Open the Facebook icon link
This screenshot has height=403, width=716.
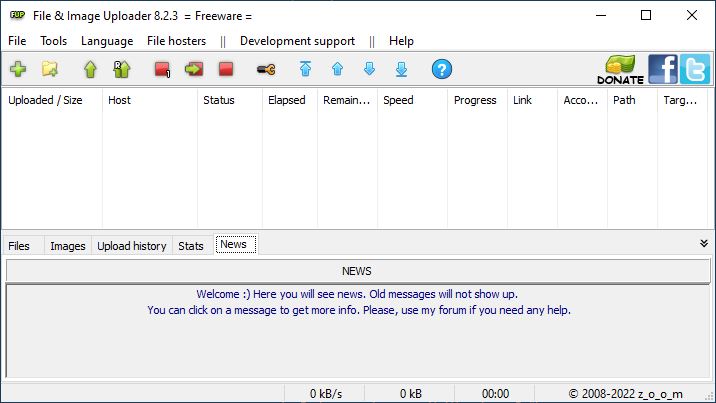click(x=663, y=69)
